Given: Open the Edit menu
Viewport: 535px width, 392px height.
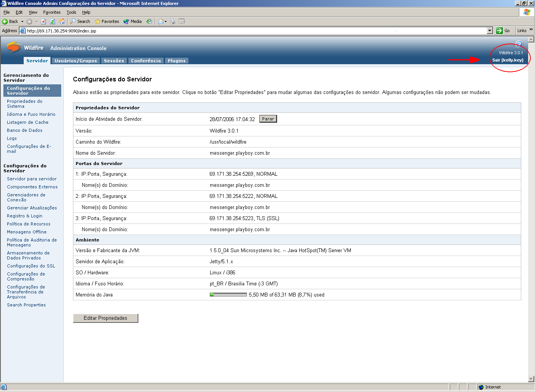Looking at the screenshot, I should coord(19,12).
